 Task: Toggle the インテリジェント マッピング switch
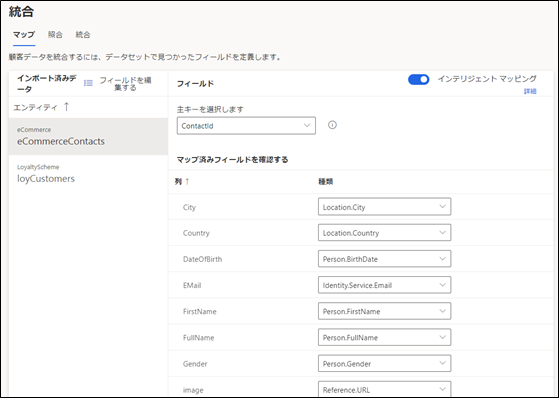pos(419,79)
